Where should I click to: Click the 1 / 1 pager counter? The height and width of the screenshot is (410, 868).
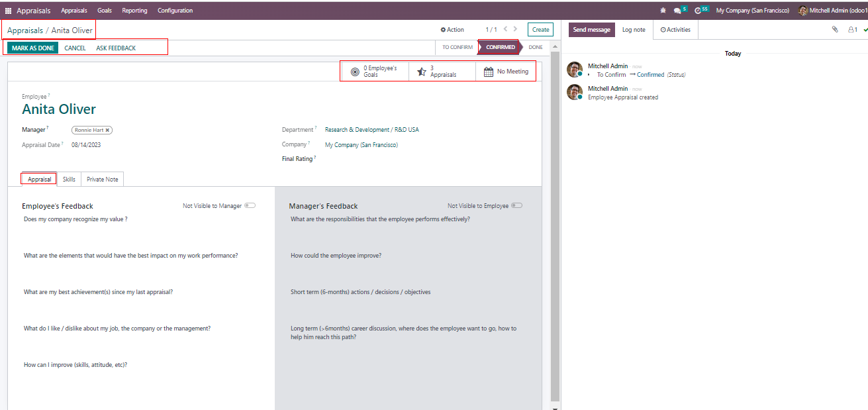491,30
